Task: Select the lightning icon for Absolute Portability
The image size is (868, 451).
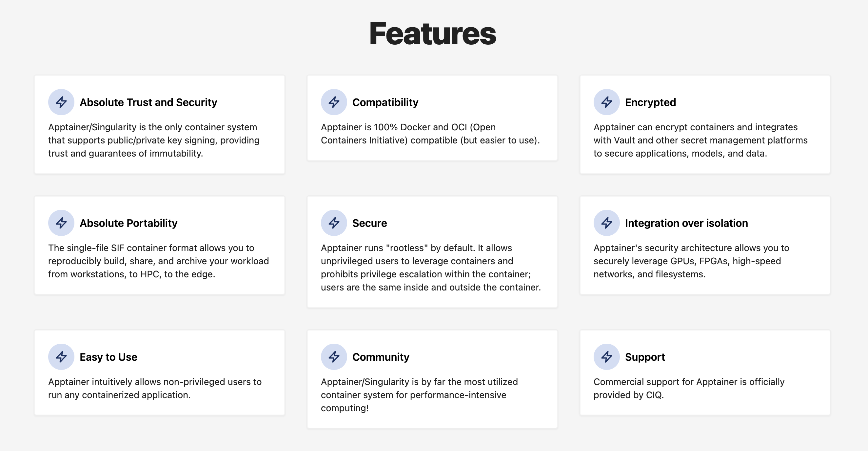Action: 61,223
